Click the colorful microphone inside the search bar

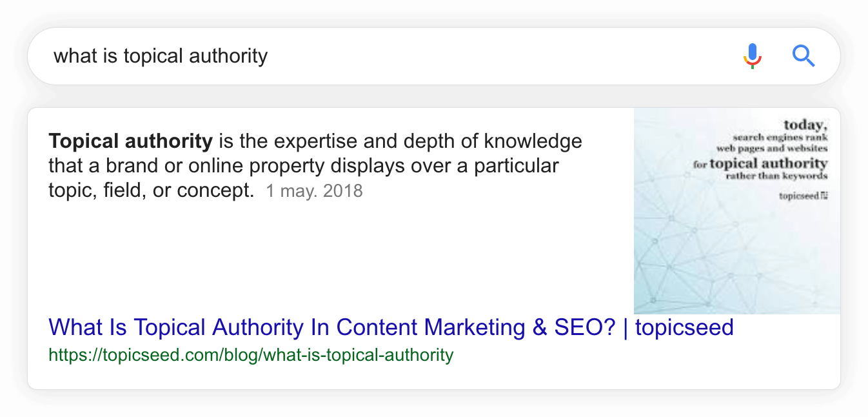click(x=751, y=56)
